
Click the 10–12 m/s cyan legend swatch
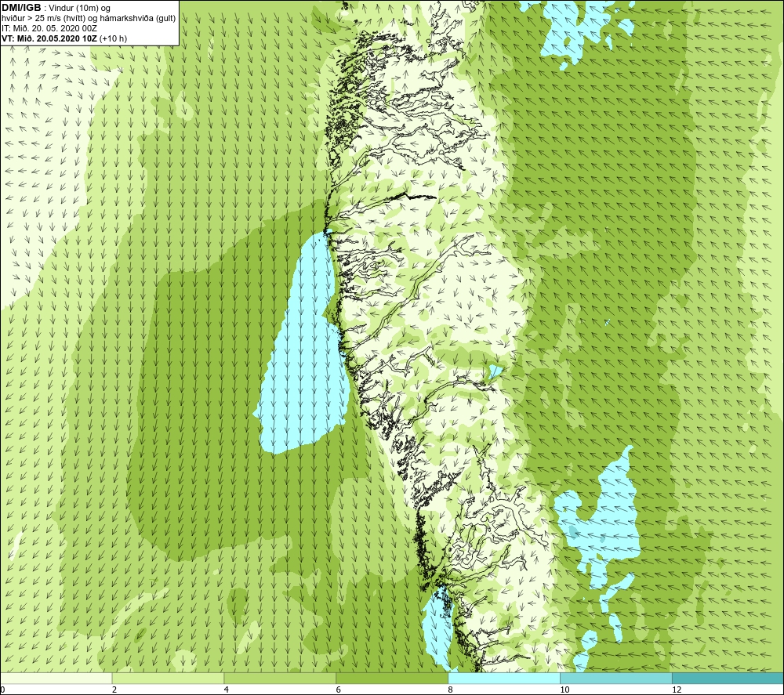(616, 678)
